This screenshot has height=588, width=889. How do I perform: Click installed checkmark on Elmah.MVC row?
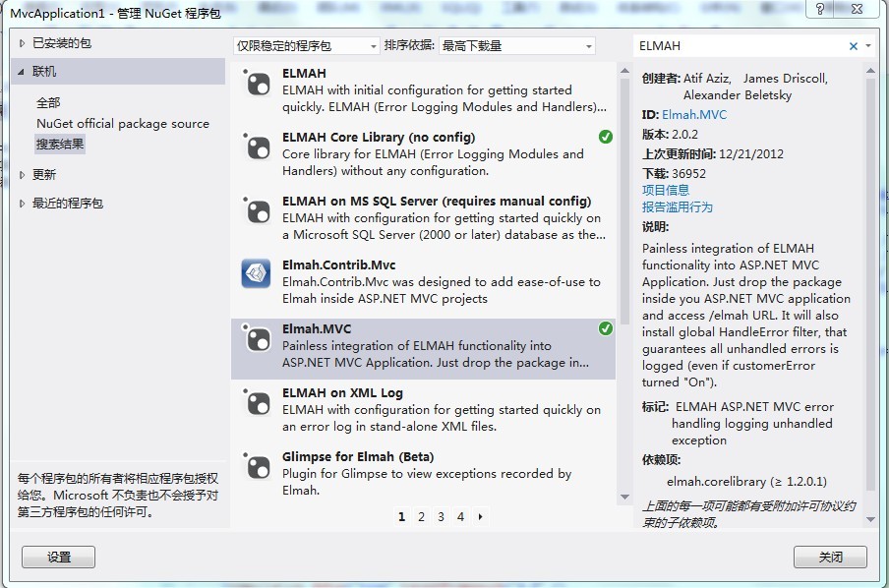pyautogui.click(x=606, y=328)
